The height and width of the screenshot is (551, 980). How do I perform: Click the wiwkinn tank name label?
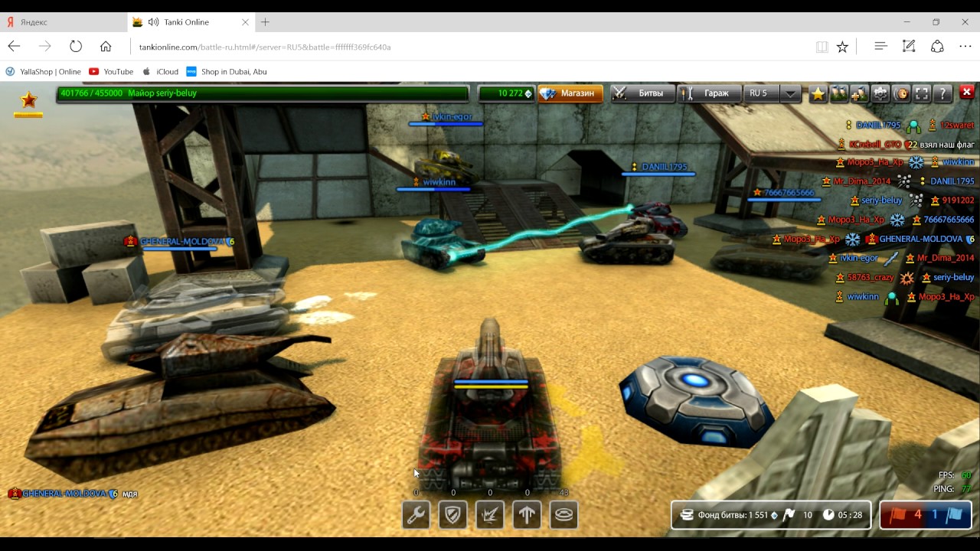[439, 182]
